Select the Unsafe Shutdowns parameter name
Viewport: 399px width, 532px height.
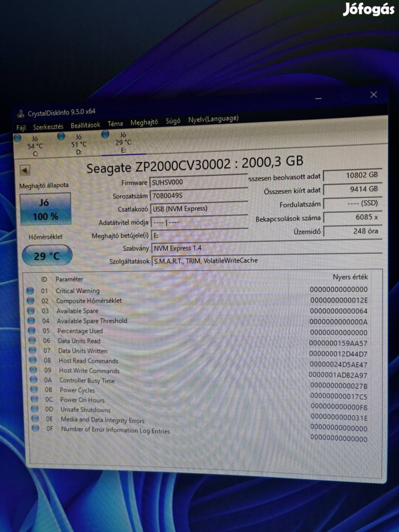[x=86, y=409]
